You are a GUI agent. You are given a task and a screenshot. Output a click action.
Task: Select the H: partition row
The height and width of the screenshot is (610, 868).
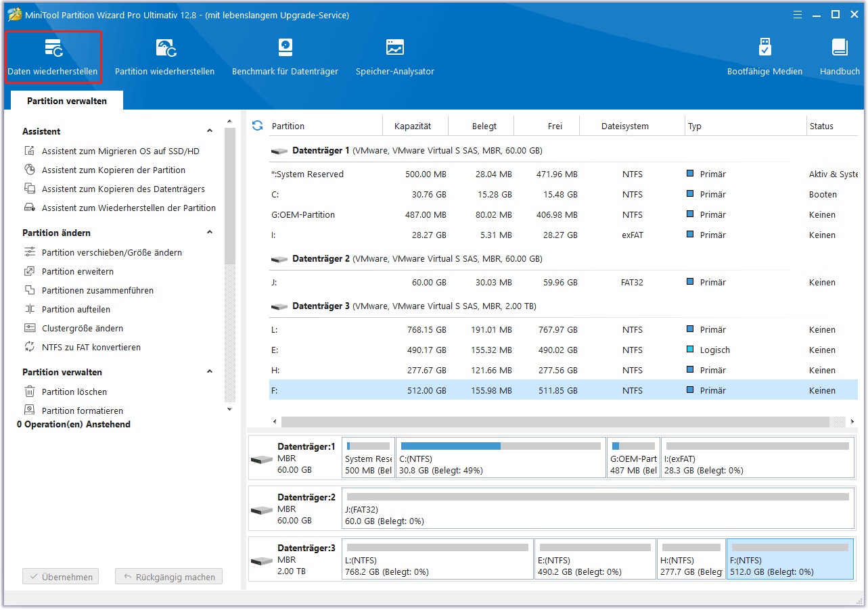tap(564, 371)
